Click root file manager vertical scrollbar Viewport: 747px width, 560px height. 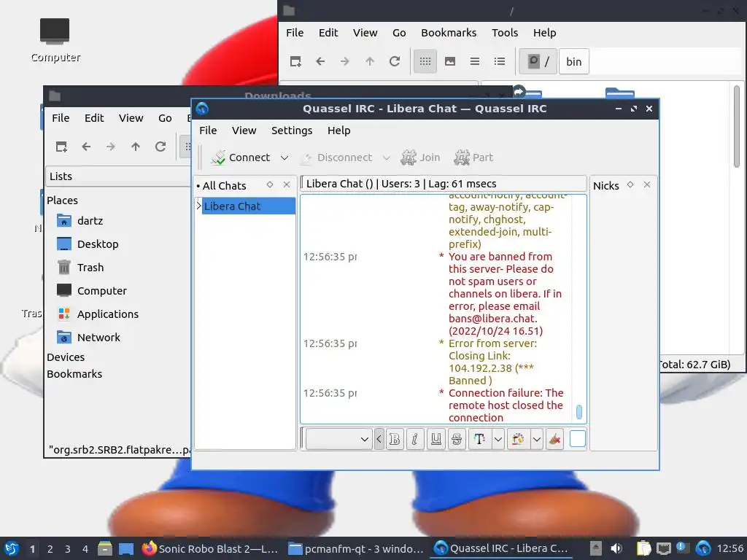[x=737, y=126]
